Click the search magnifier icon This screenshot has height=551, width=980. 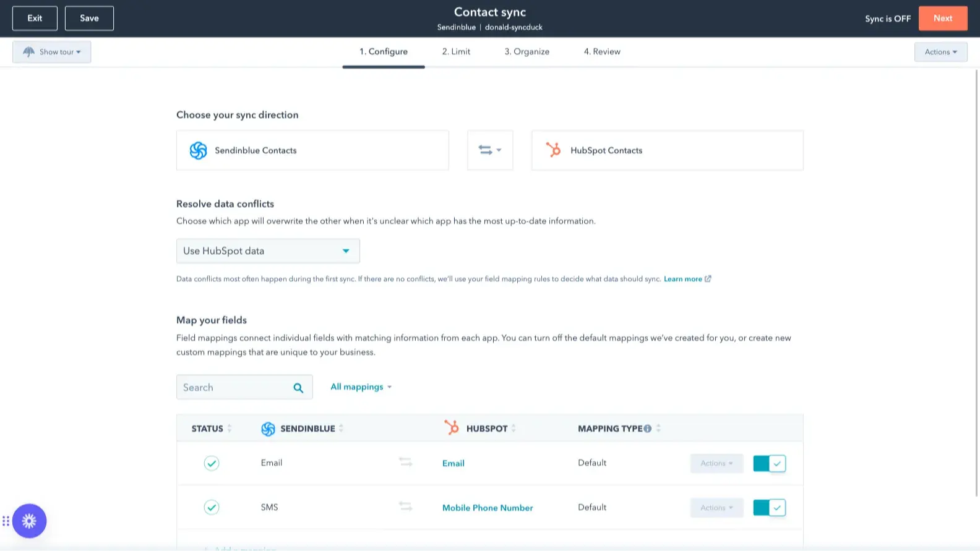tap(298, 388)
